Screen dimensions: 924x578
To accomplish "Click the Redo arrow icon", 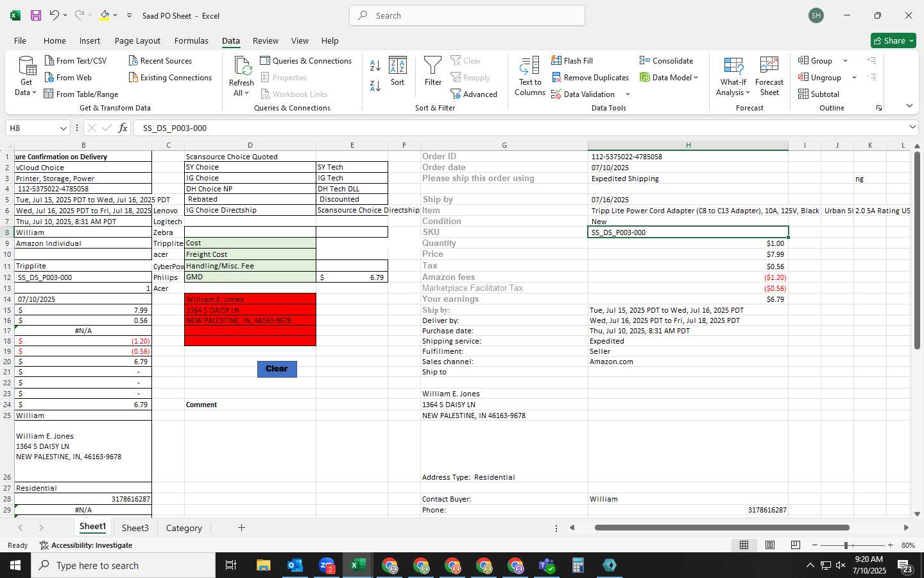I will click(79, 15).
